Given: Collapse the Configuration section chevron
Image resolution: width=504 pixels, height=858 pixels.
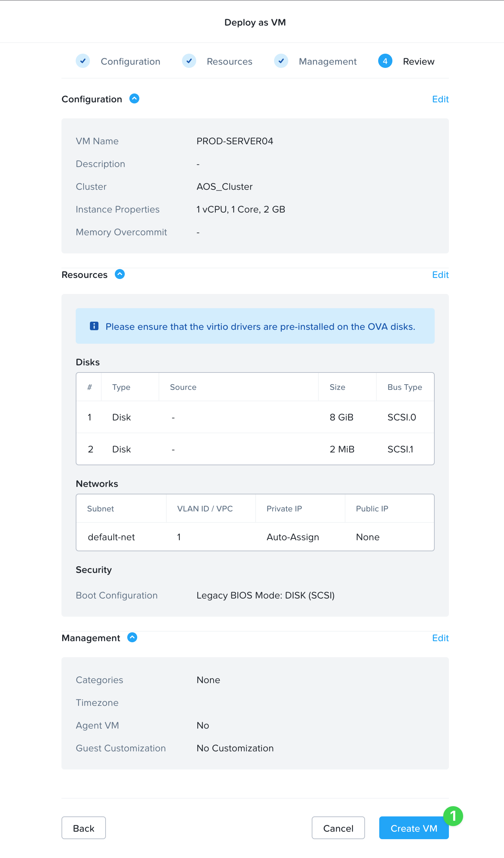Looking at the screenshot, I should tap(134, 98).
